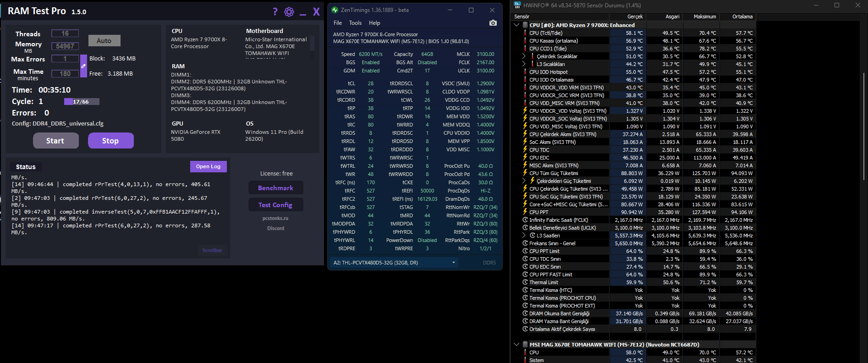Click the HWiNFO vertical scrollbar
Screen dimensions: 868x363
pyautogui.click(x=863, y=126)
